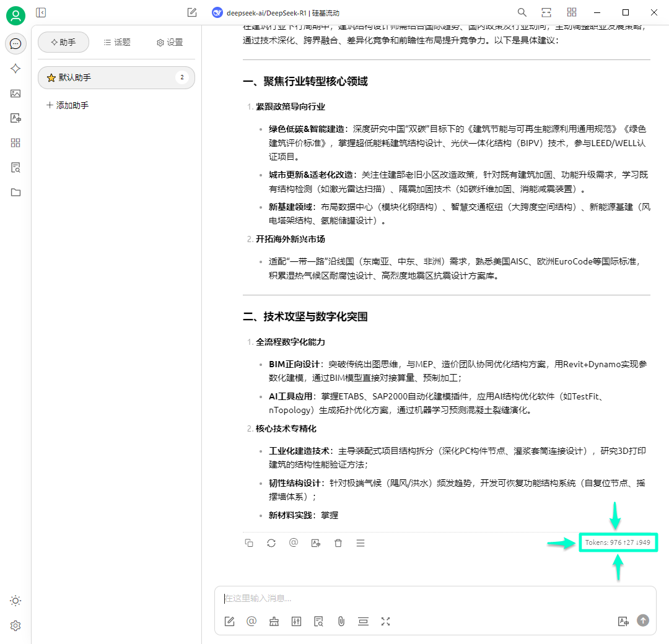Switch to the 设置 tab

click(170, 42)
